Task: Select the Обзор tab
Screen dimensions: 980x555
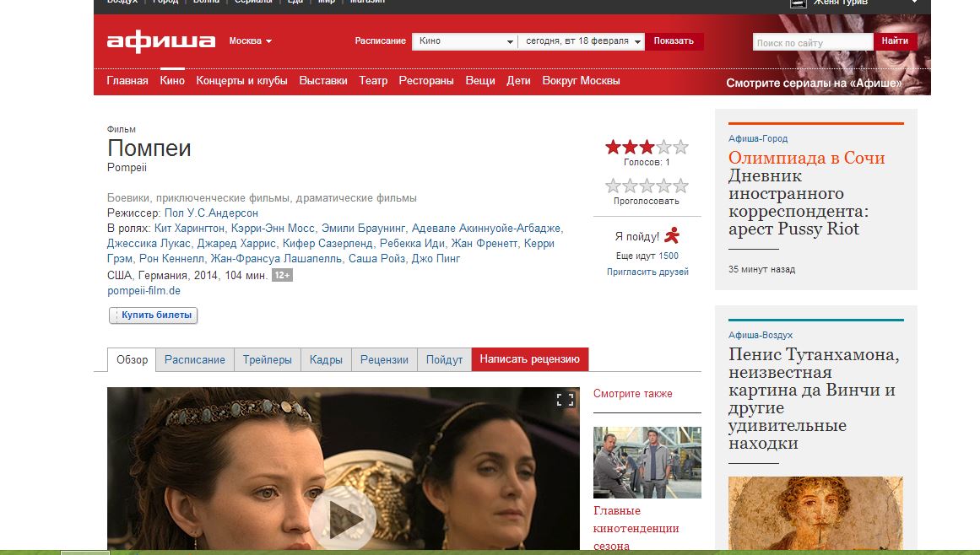Action: 132,359
